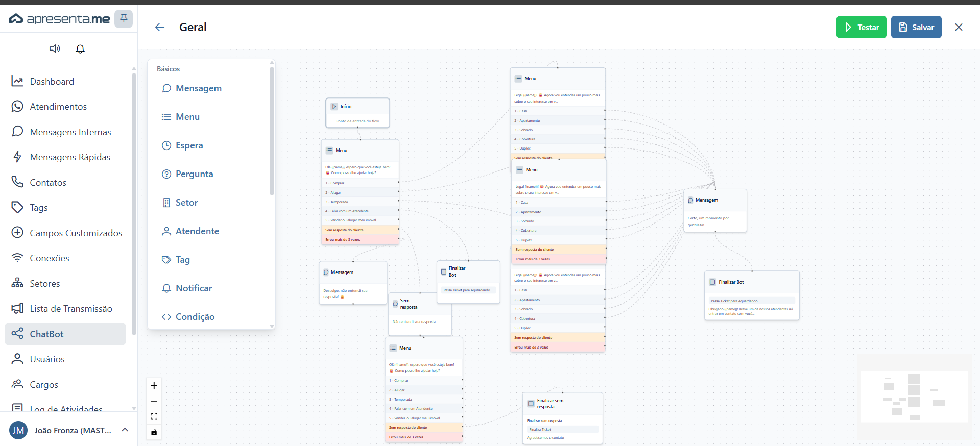Viewport: 980px width, 446px height.
Task: Zoom out of the flow canvas
Action: click(154, 401)
